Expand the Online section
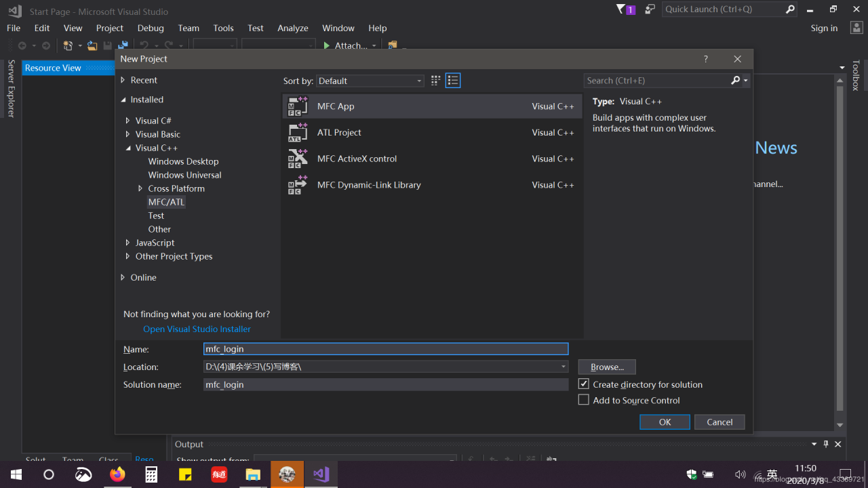 pyautogui.click(x=123, y=277)
